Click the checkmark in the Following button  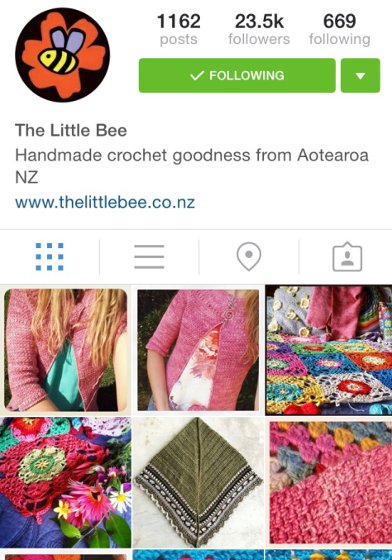click(x=197, y=75)
